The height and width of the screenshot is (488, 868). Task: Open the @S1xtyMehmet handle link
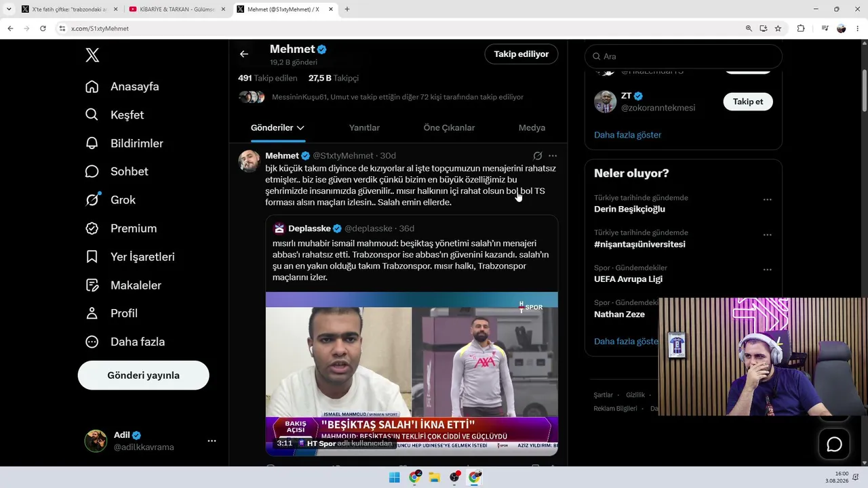343,156
